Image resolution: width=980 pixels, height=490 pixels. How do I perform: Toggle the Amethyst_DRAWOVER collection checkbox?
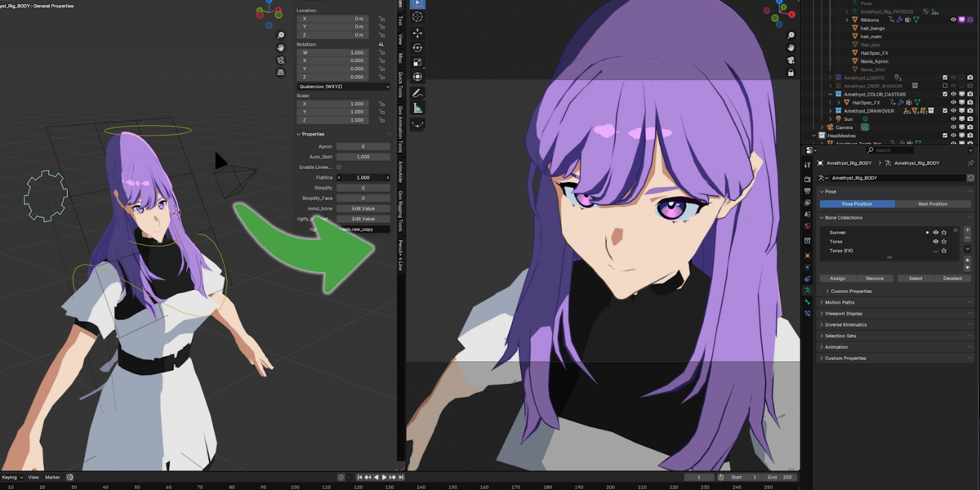(946, 110)
